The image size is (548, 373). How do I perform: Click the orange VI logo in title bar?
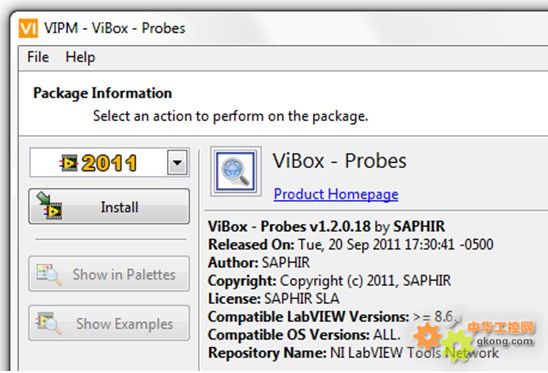pyautogui.click(x=28, y=28)
